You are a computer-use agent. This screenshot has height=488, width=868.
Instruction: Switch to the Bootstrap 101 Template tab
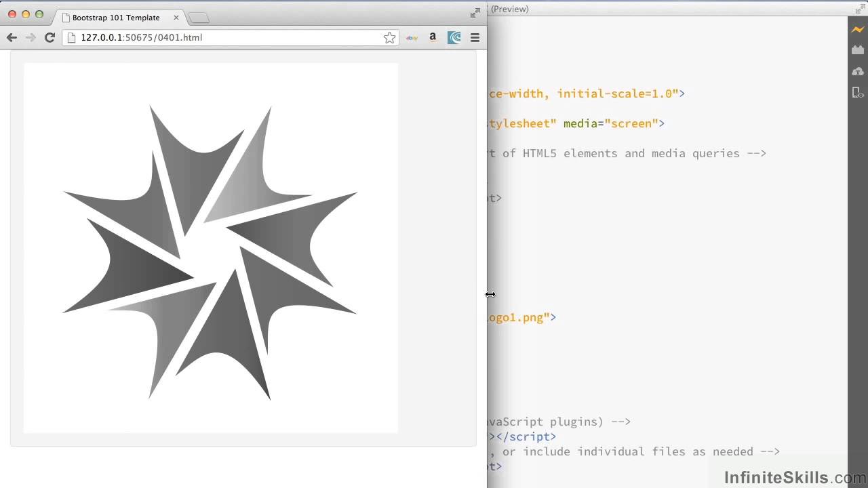point(115,18)
